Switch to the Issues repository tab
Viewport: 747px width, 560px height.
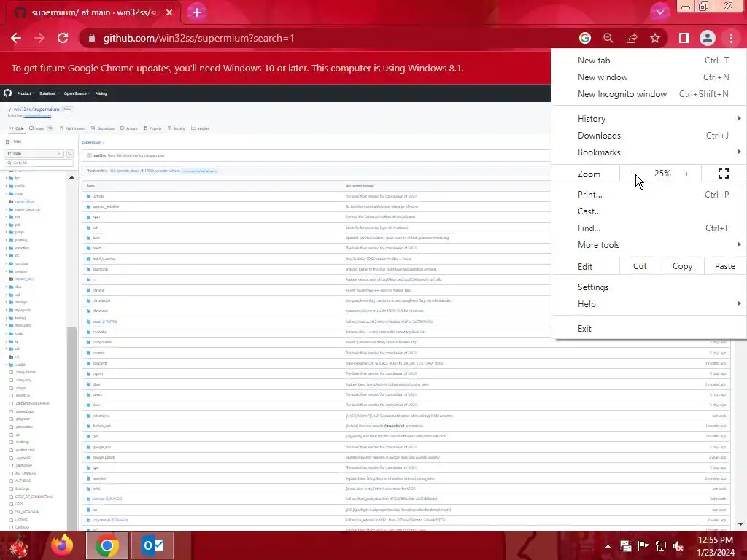pos(41,128)
